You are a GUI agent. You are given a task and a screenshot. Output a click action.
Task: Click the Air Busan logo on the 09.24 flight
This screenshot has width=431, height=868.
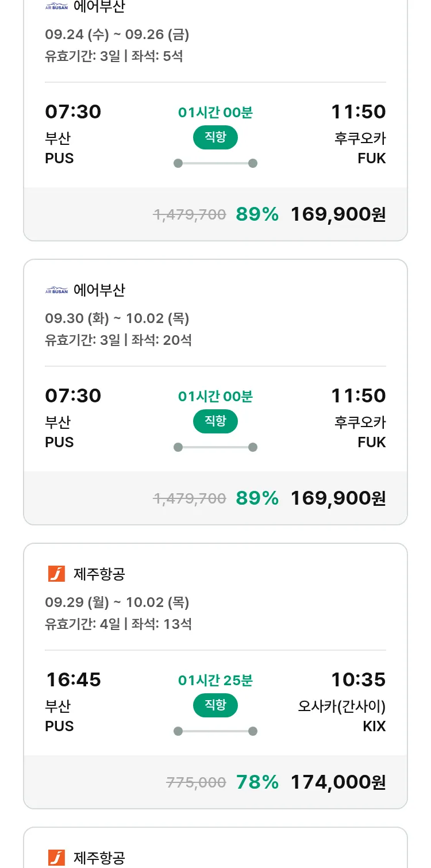pyautogui.click(x=56, y=7)
